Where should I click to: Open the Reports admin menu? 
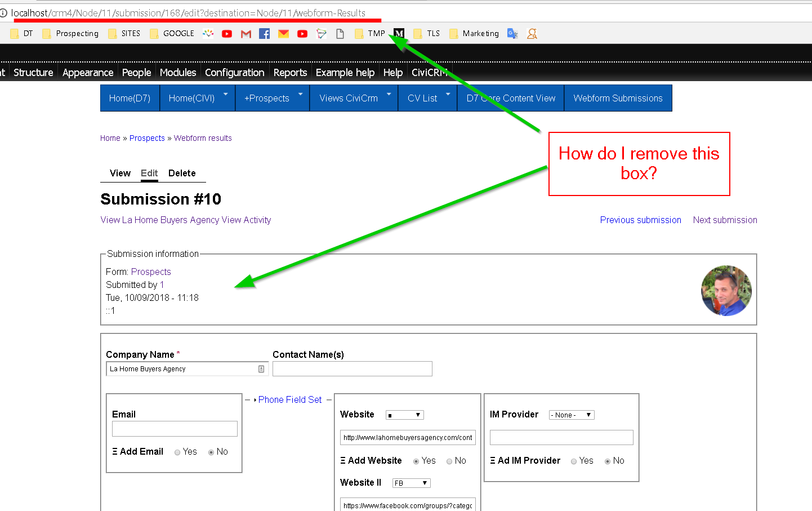click(x=290, y=73)
